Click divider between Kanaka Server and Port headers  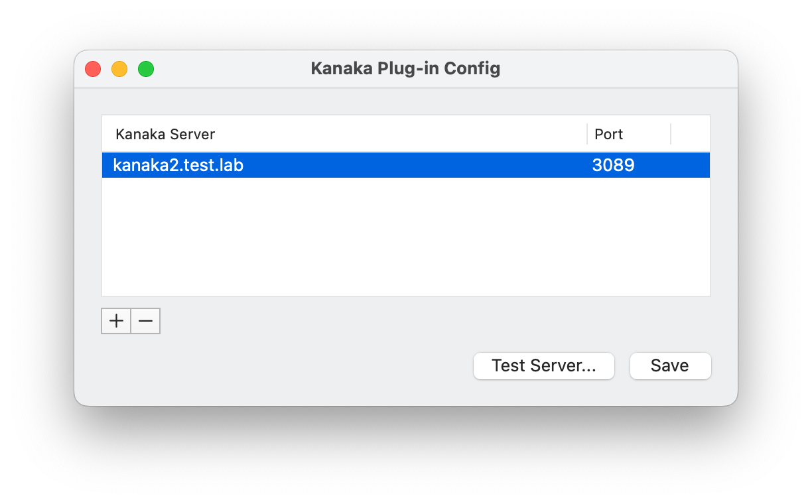click(587, 134)
